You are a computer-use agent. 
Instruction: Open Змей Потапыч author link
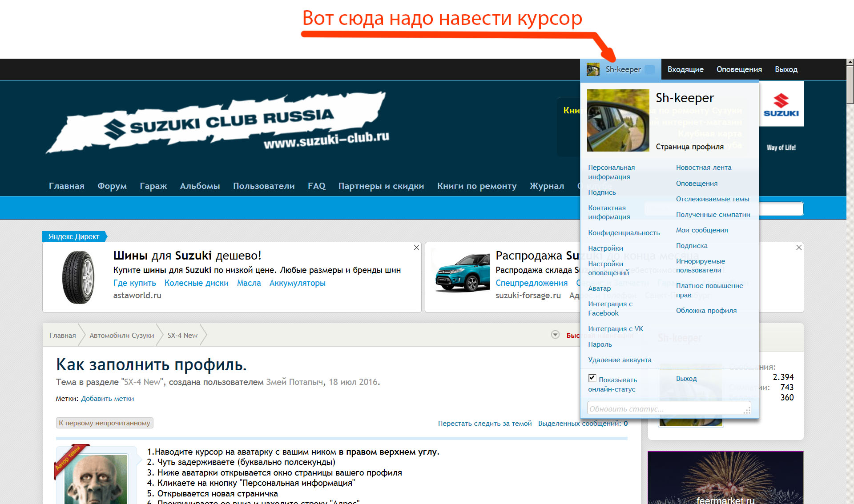294,382
